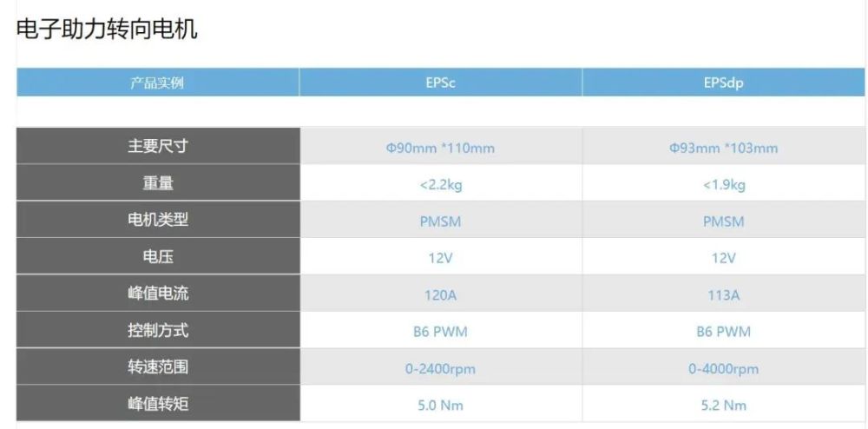
Task: Click the 转速范围 row label
Action: point(158,367)
